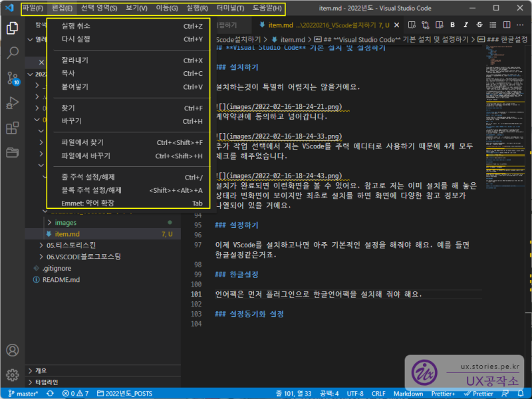
Task: Close the item.md editor tab
Action: (396, 25)
